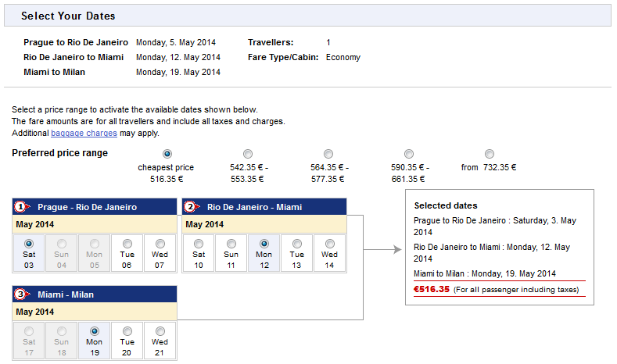The height and width of the screenshot is (364, 617).
Task: Click the Rio De Janeiro - Miami segment header
Action: pyautogui.click(x=264, y=207)
